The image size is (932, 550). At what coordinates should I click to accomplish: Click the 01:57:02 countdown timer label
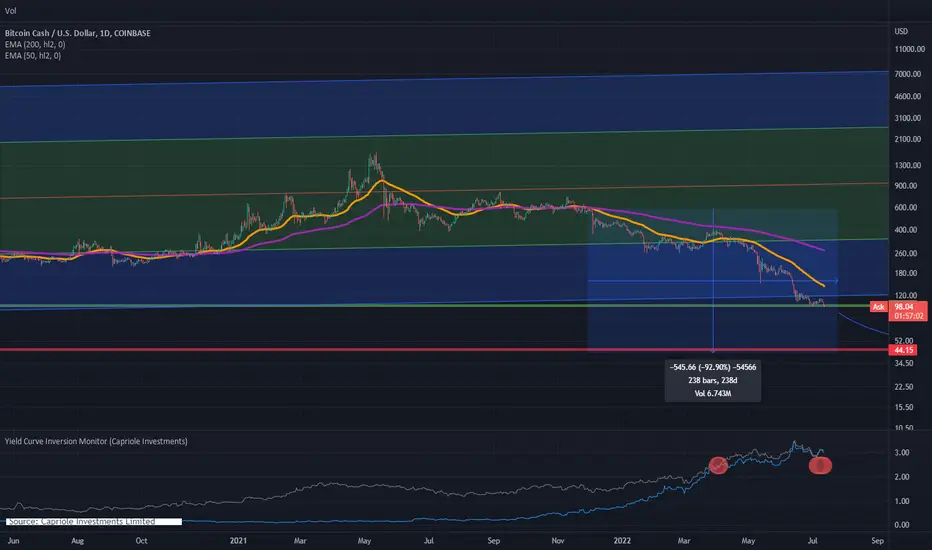909,316
